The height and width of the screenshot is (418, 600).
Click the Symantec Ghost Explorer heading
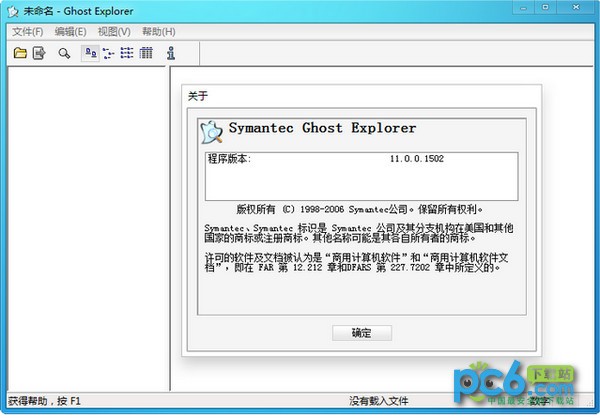pyautogui.click(x=322, y=128)
